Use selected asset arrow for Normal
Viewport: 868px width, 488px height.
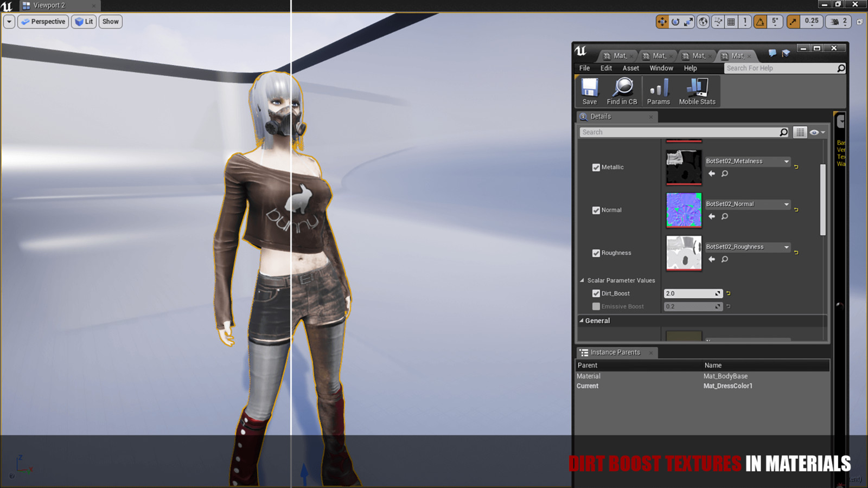(712, 216)
